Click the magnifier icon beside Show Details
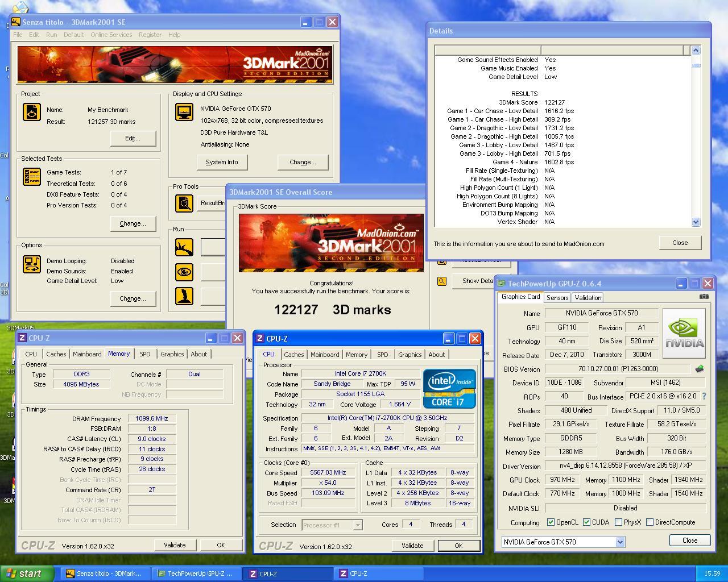 coord(441,281)
